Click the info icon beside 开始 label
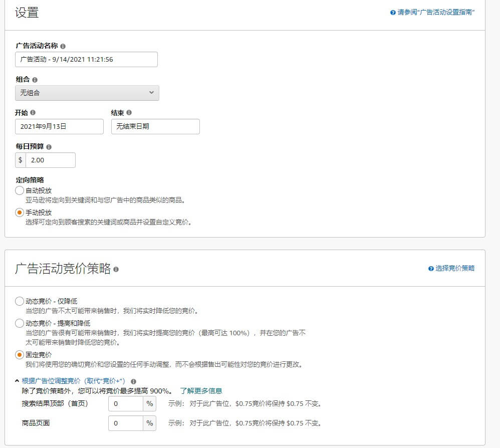Image resolution: width=500 pixels, height=448 pixels. tap(32, 112)
